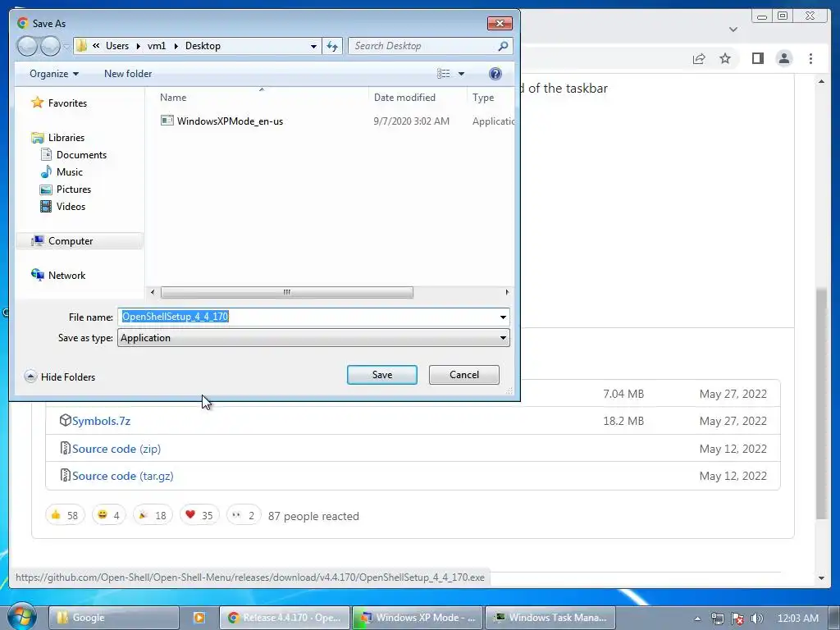Open the Symbols.7z download link
840x630 pixels.
(x=101, y=421)
